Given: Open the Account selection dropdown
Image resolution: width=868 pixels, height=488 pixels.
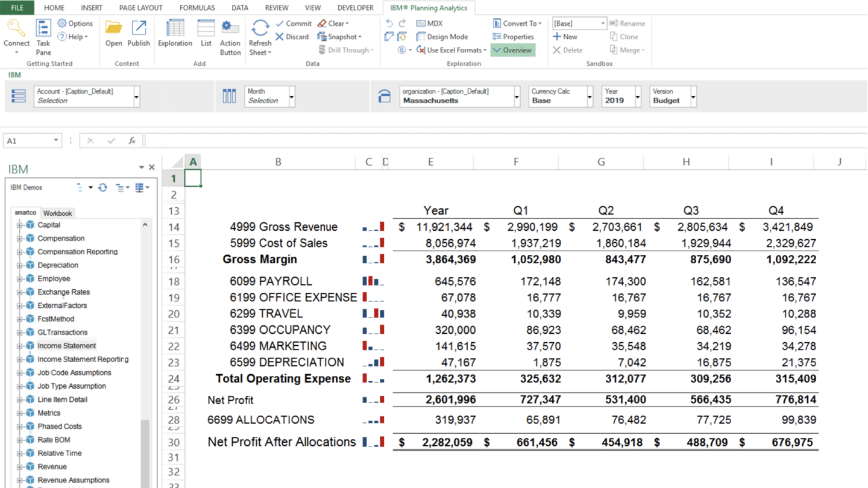Looking at the screenshot, I should coord(137,96).
